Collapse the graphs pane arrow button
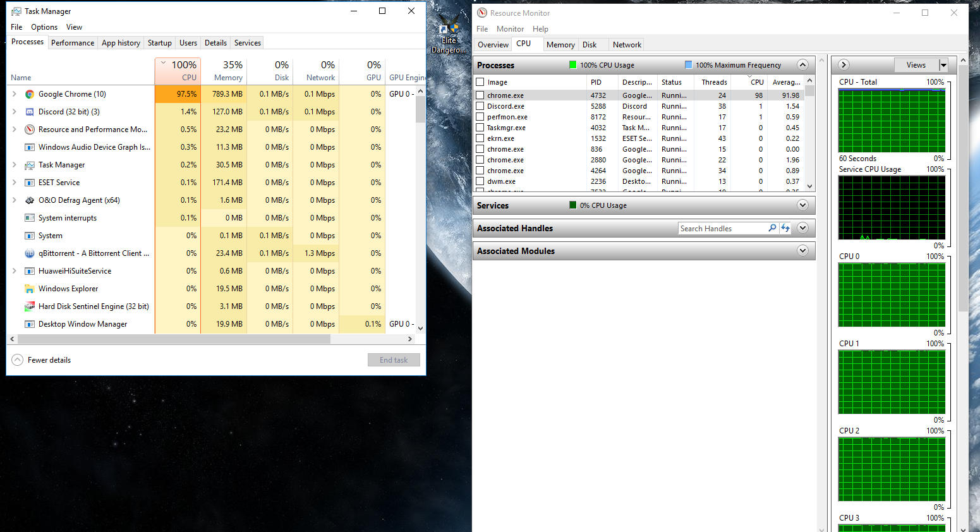Screen dimensions: 980x532 (844, 64)
